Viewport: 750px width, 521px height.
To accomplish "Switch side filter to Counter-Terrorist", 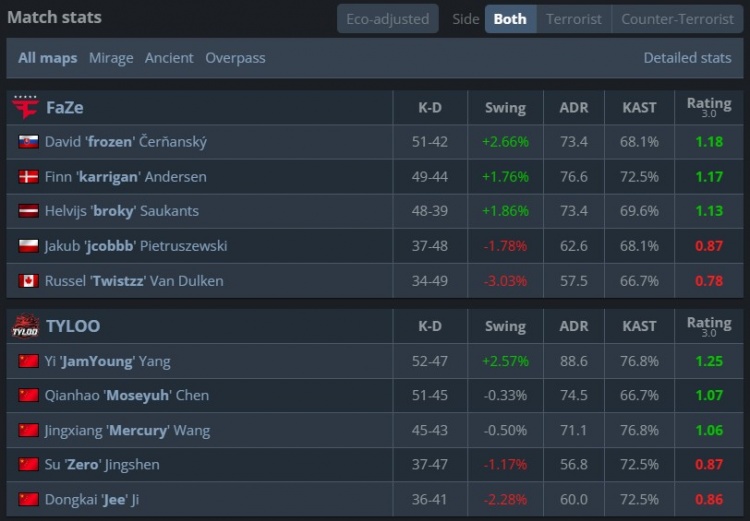I will click(x=677, y=19).
